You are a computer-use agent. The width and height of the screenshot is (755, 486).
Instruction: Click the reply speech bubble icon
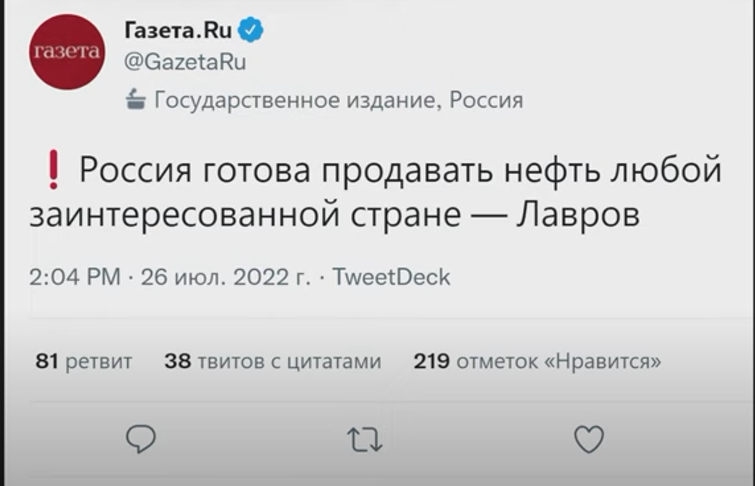point(141,439)
